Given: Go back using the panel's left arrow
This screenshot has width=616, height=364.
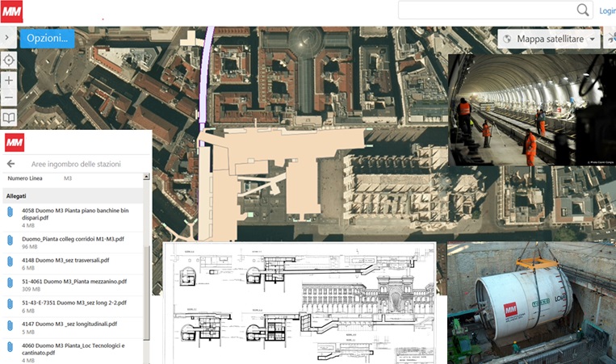Looking at the screenshot, I should [11, 163].
